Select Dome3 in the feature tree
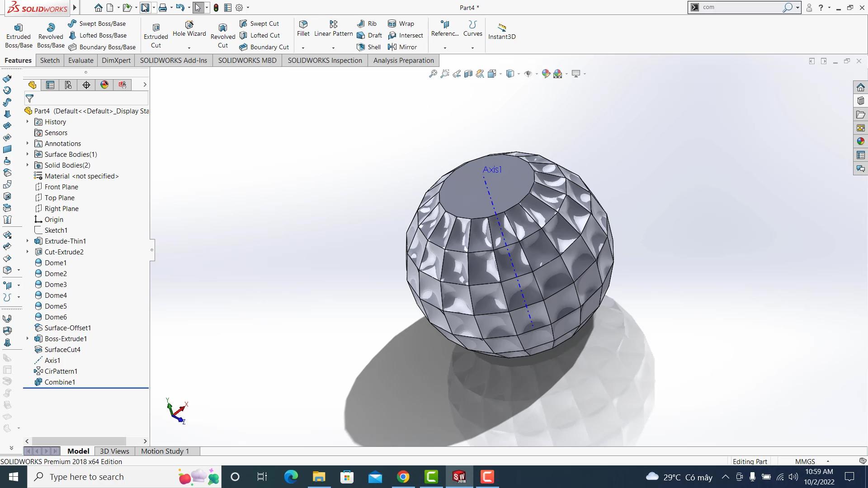 tap(57, 284)
